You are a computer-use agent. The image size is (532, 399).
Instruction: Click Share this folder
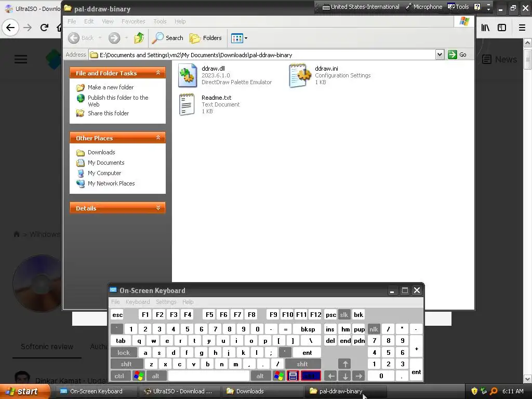[108, 113]
